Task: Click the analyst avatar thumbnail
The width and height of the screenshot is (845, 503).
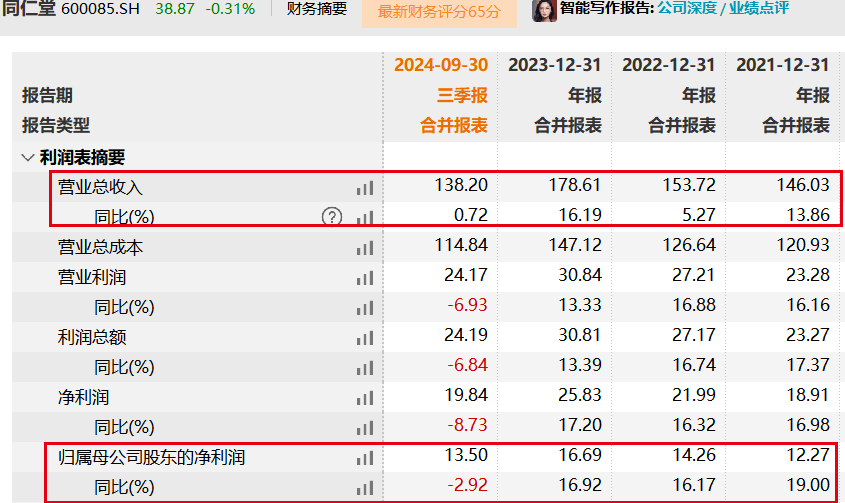Action: coord(544,9)
